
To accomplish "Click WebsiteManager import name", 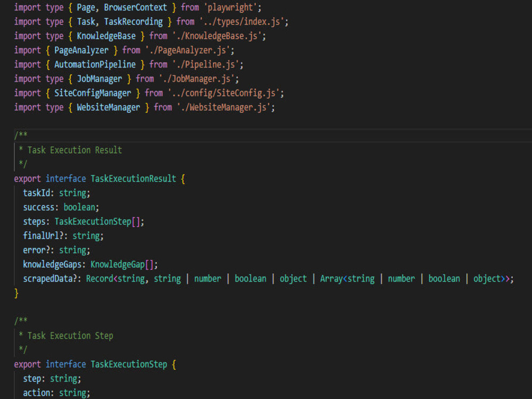I will tap(108, 107).
